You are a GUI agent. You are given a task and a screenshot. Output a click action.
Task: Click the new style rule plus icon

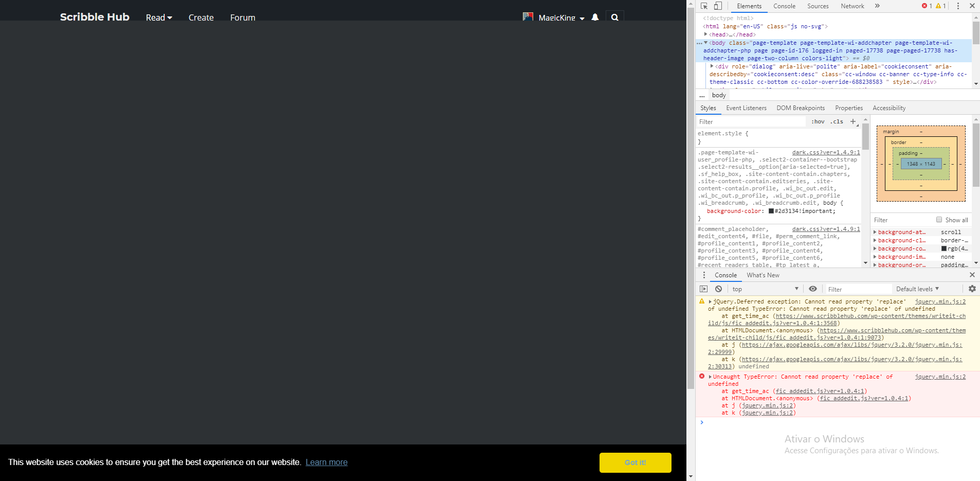(853, 122)
